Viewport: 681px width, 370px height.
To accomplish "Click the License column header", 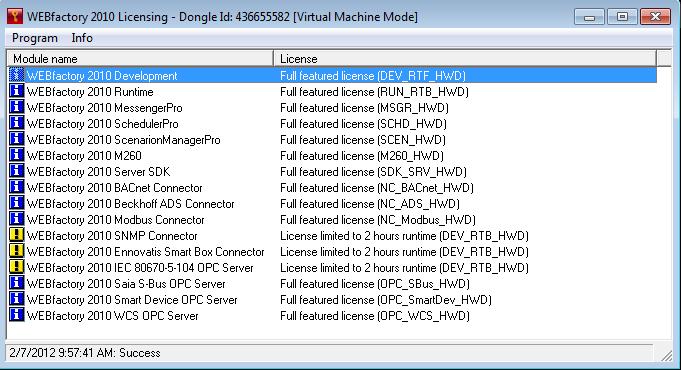I will click(465, 59).
